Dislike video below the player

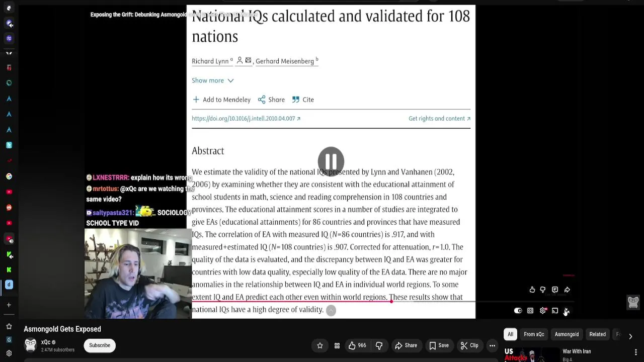(379, 345)
